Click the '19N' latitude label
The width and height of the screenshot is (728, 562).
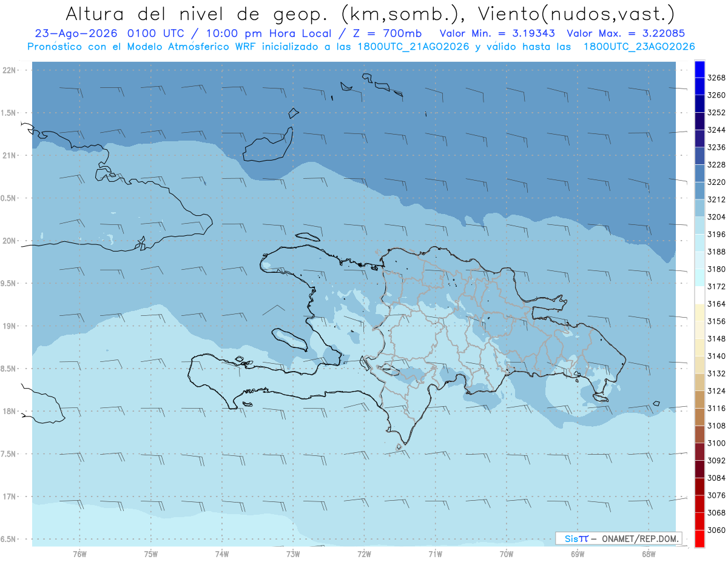[8, 326]
